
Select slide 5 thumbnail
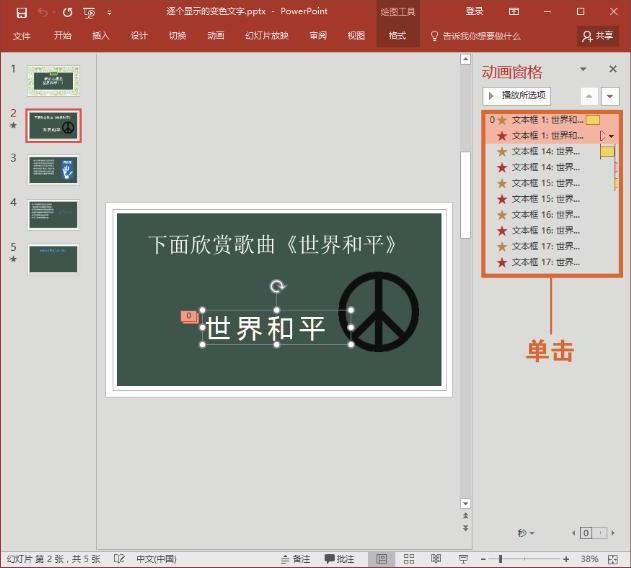click(54, 259)
